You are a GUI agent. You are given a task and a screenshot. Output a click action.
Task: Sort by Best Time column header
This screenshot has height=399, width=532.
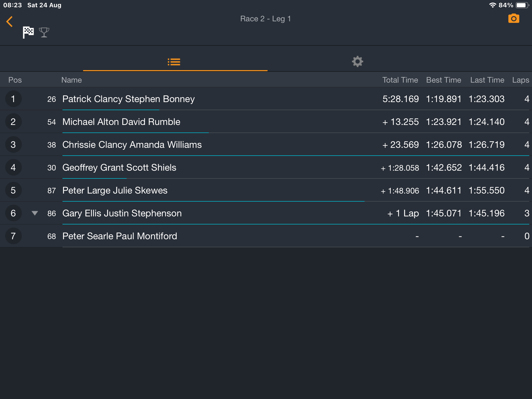444,80
